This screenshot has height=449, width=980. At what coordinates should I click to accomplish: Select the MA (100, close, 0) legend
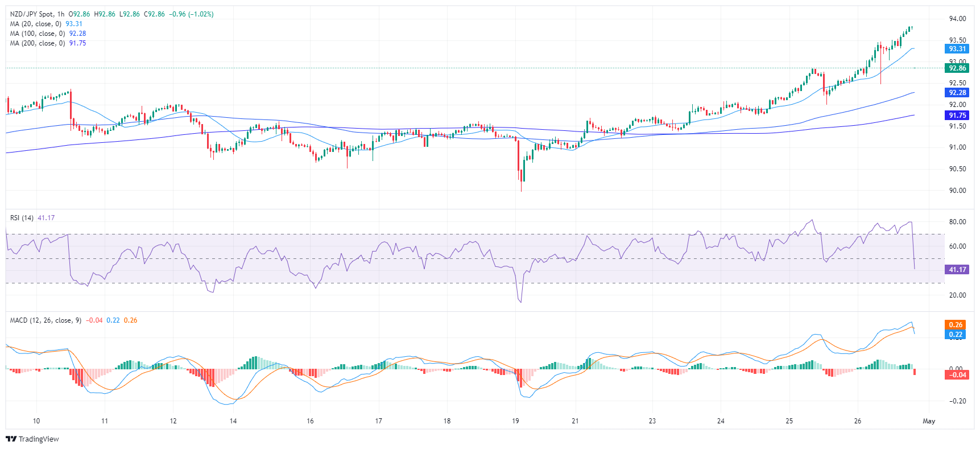[x=38, y=34]
